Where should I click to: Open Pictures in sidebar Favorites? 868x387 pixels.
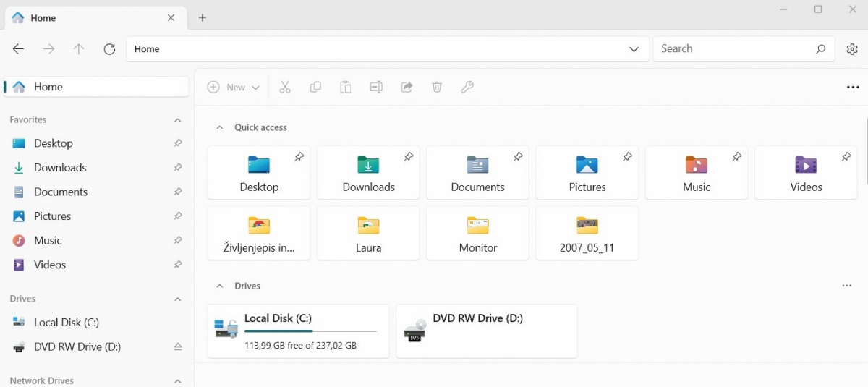pos(97,216)
